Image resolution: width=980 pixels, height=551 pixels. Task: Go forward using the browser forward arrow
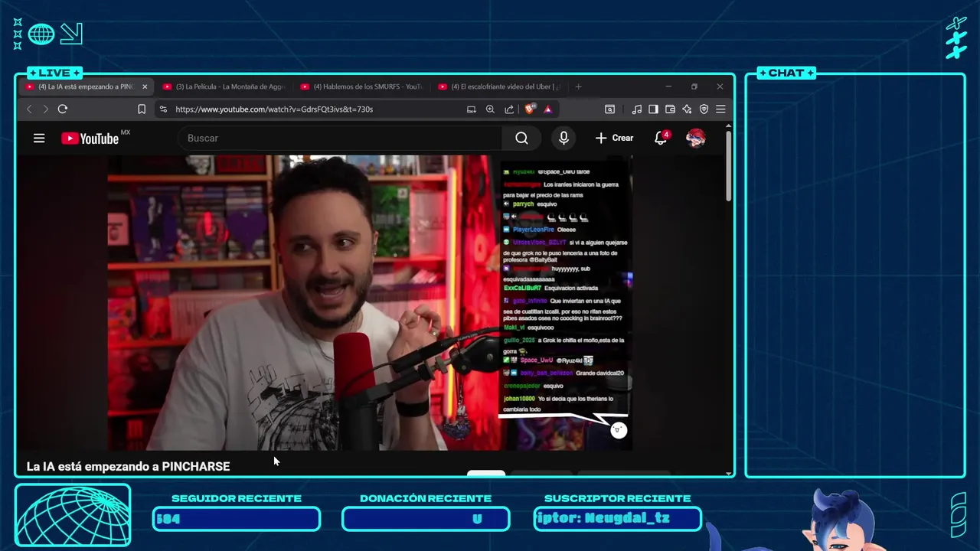coord(45,109)
